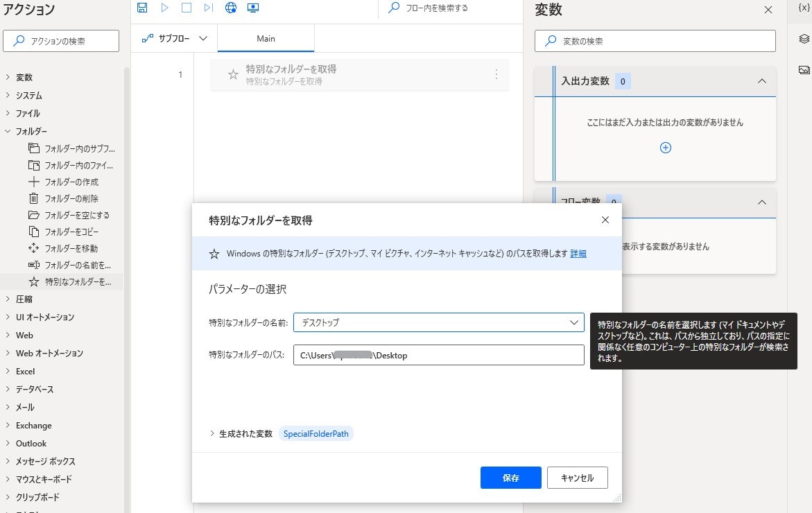This screenshot has height=513, width=812.
Task: Expand the Web オートメーション group
Action: [x=8, y=353]
